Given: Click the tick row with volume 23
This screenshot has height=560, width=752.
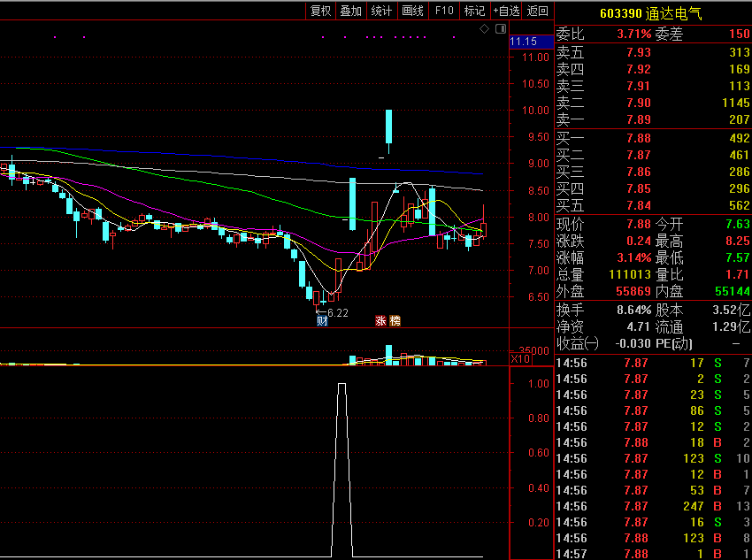Looking at the screenshot, I should pos(653,395).
